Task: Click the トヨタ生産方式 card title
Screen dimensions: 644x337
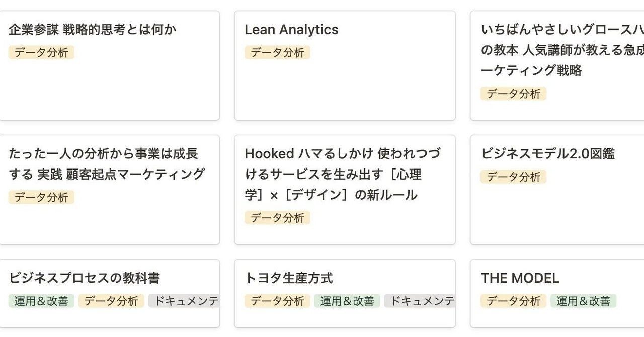Action: 289,278
